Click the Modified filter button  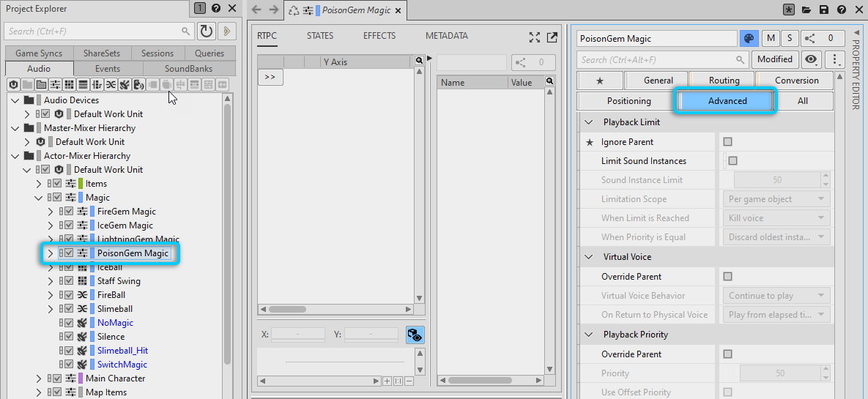[774, 59]
